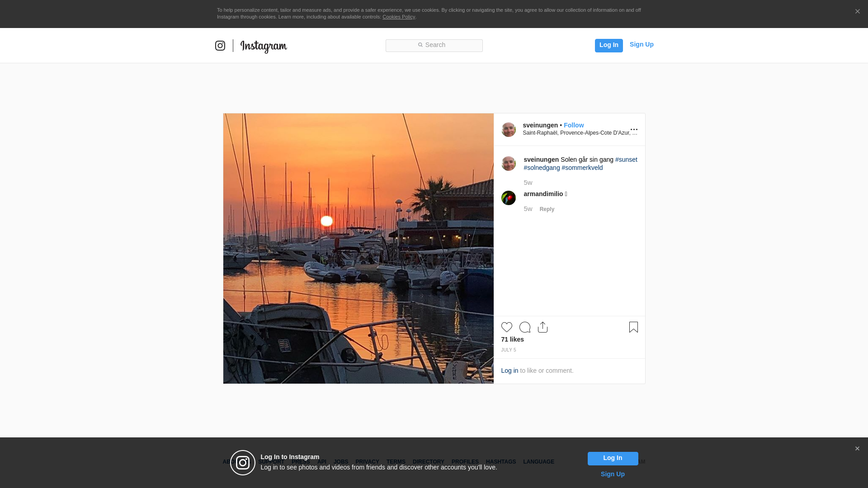The width and height of the screenshot is (868, 488).
Task: Reply to armandimilio's comment
Action: (x=547, y=209)
